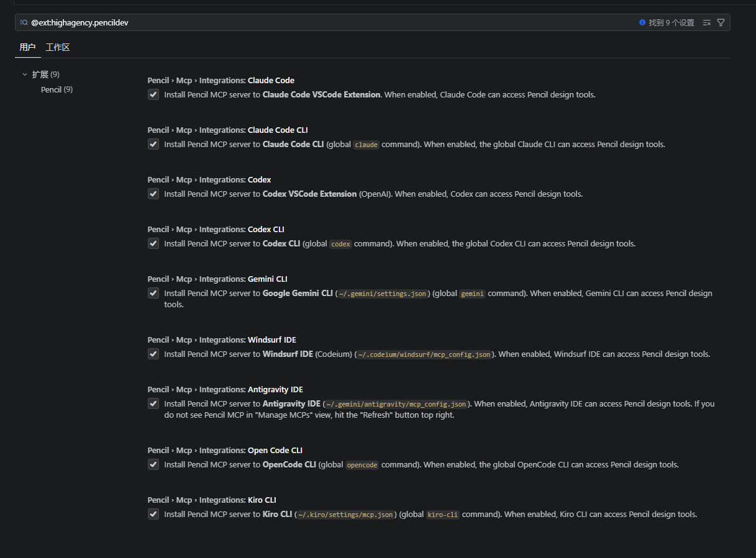The width and height of the screenshot is (756, 558).
Task: Toggle the Open Code CLI checkbox
Action: [x=153, y=464]
